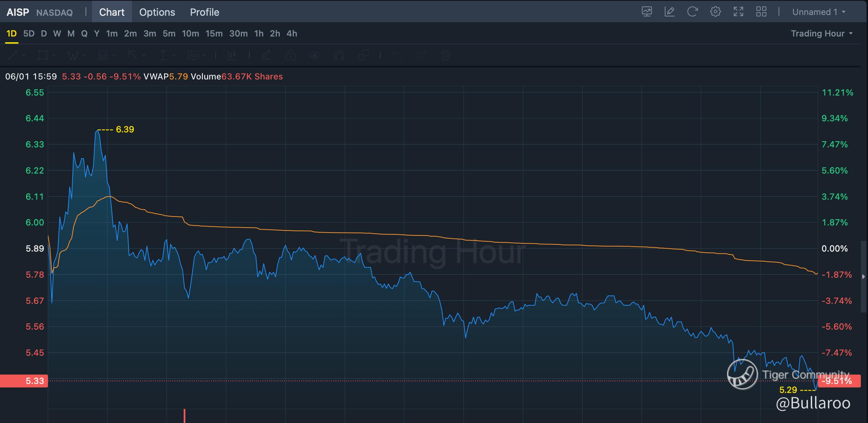Switch to the Options tab
The image size is (868, 423).
(157, 12)
